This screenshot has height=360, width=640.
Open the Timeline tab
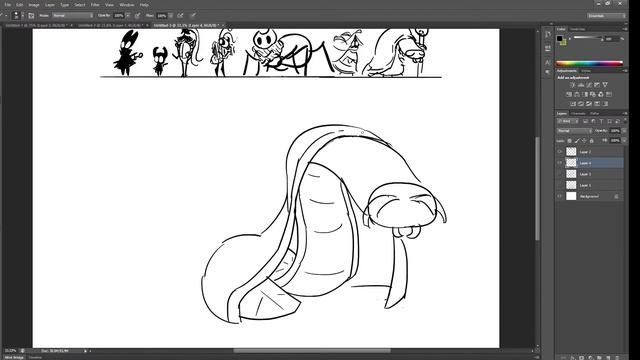pos(35,357)
